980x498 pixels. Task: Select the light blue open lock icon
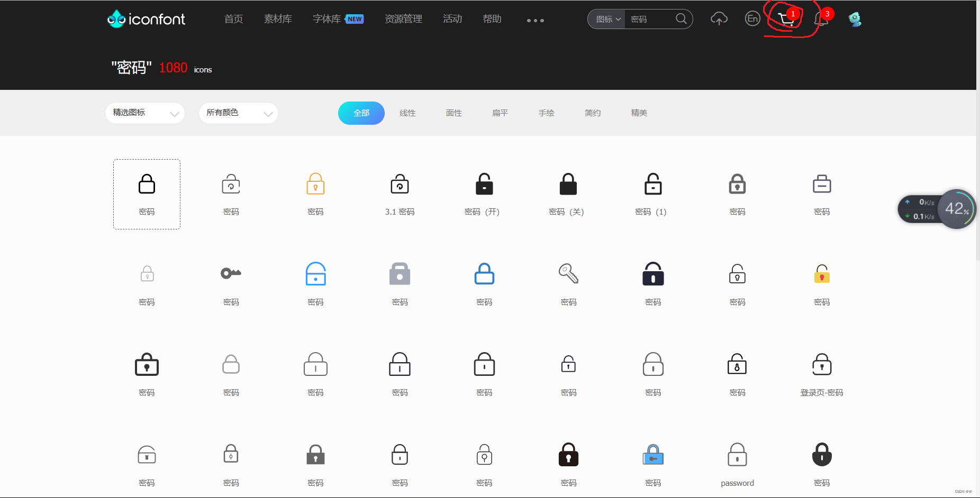[x=316, y=274]
